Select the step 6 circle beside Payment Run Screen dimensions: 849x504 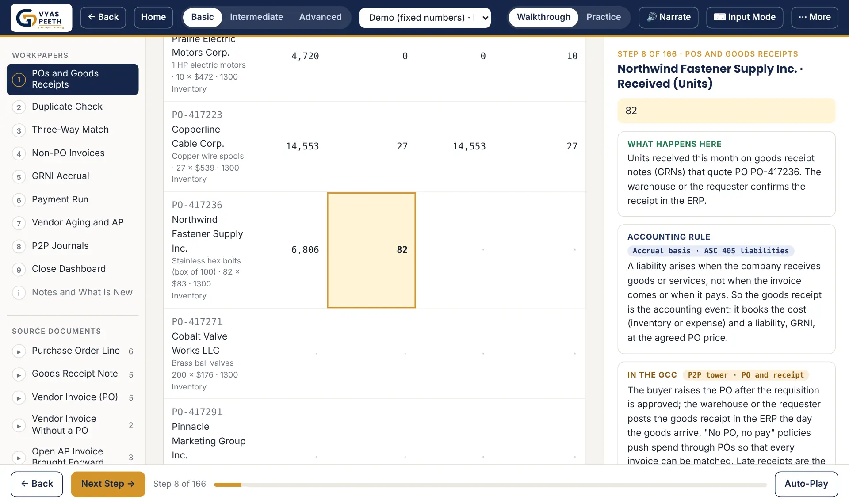pos(19,200)
